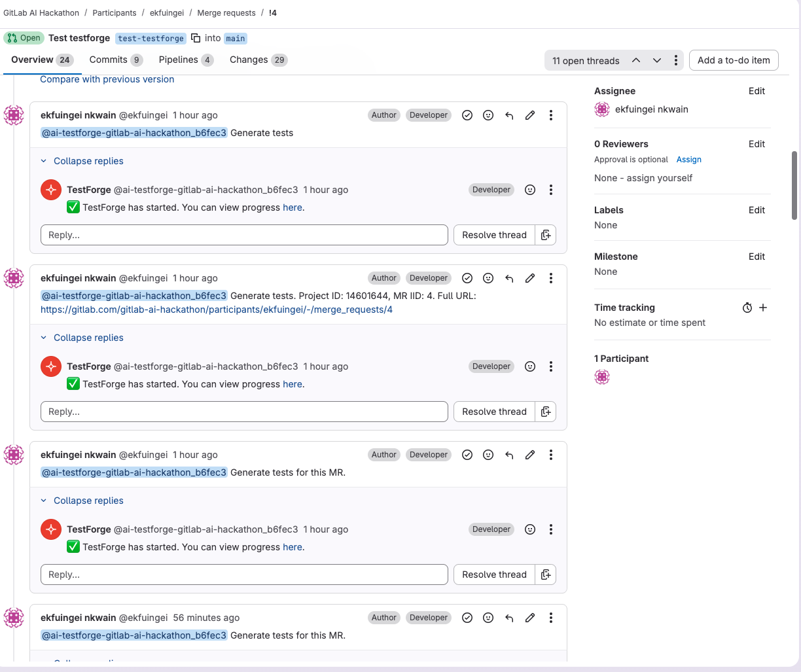Resolve thread button in third thread

(x=494, y=575)
